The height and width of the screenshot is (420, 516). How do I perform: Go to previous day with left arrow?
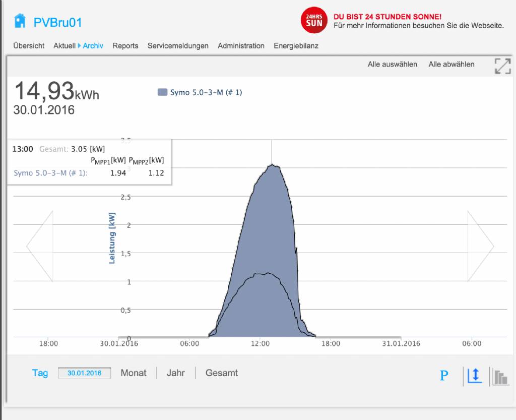coord(40,246)
